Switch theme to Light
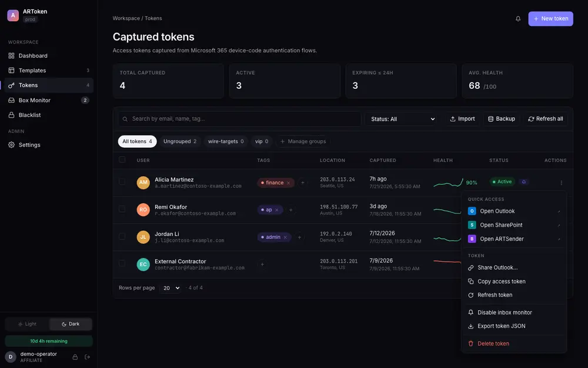The height and width of the screenshot is (368, 588). (27, 324)
